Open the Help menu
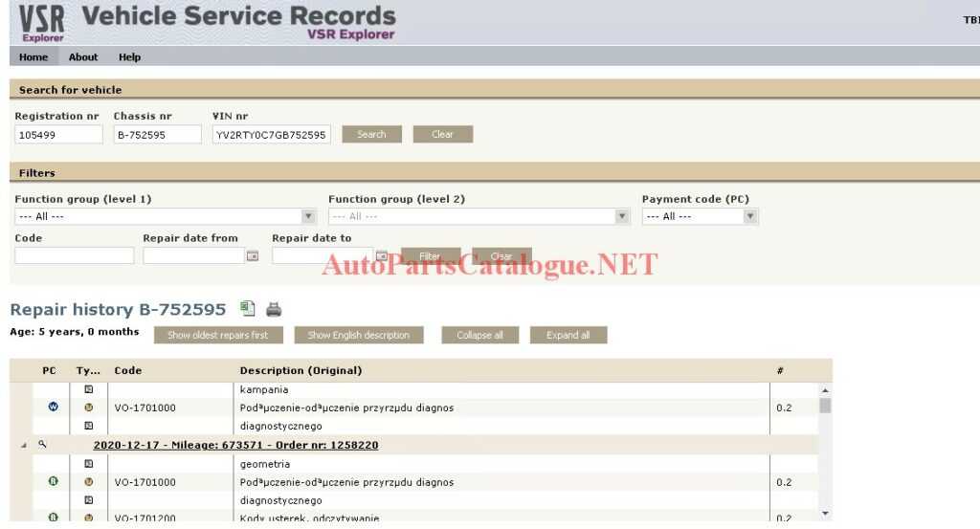 coord(129,56)
